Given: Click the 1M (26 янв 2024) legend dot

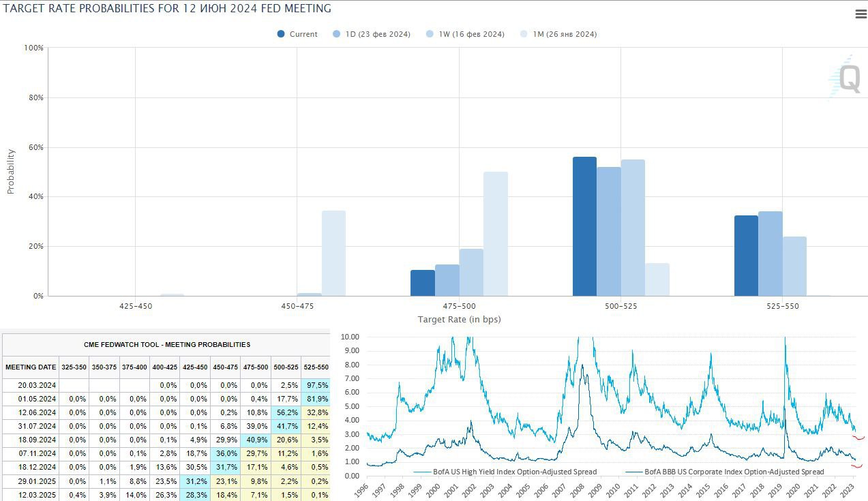Looking at the screenshot, I should click(524, 34).
